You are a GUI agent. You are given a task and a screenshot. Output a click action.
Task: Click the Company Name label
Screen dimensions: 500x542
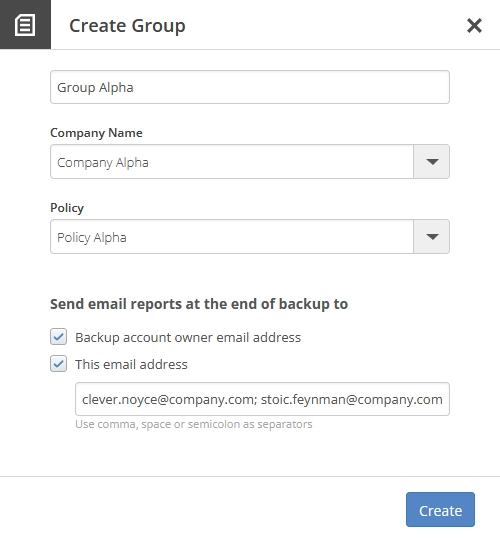click(96, 133)
